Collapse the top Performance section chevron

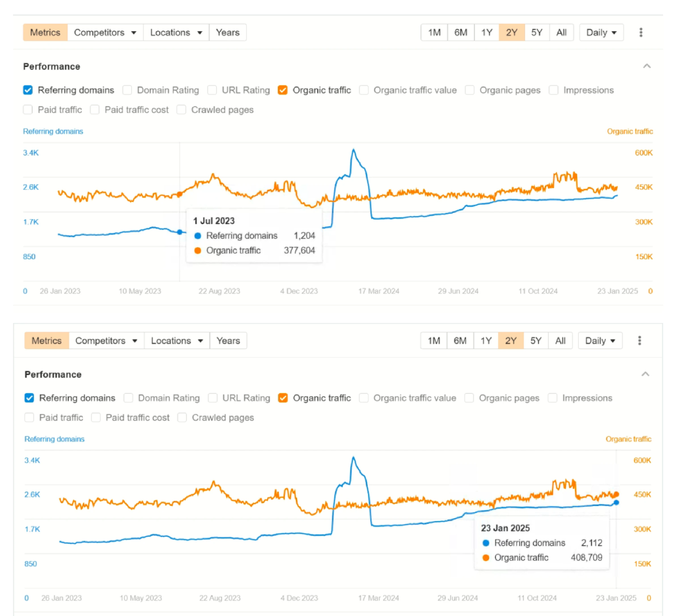pos(647,66)
